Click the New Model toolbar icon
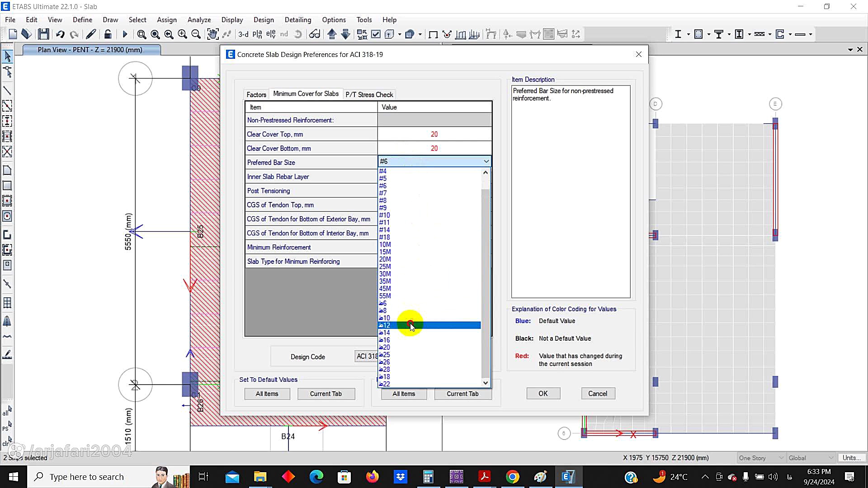868x488 pixels. [13, 34]
